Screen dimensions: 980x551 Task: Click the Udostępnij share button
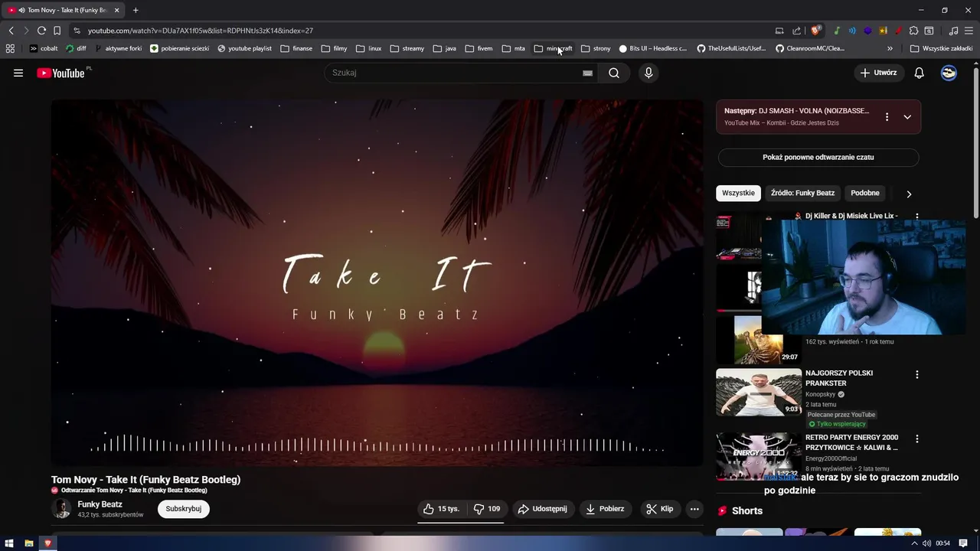542,509
